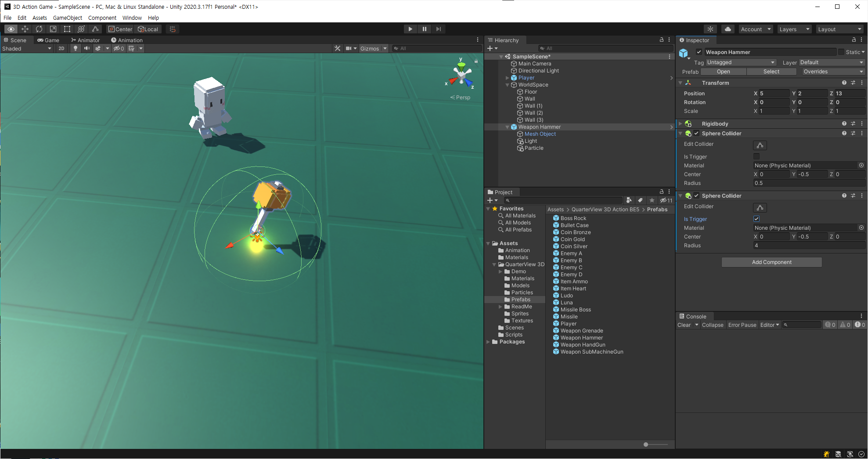
Task: Click the Add Component button
Action: coord(771,262)
